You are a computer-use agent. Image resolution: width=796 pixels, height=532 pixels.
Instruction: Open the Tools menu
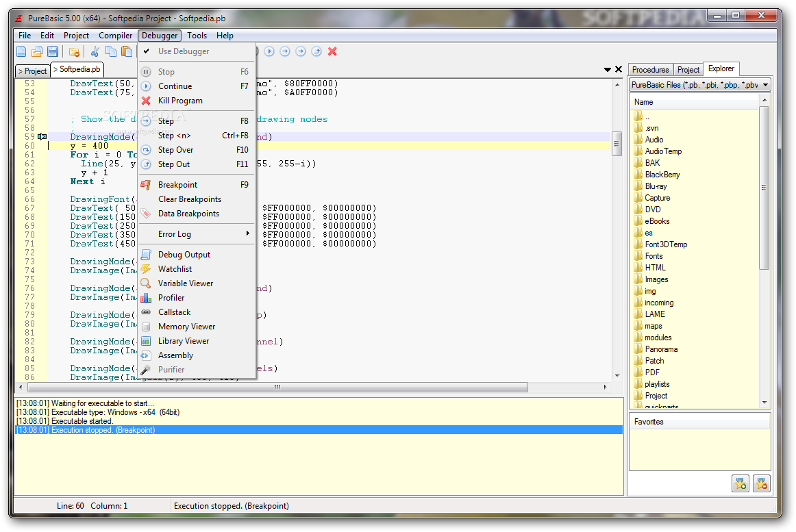pyautogui.click(x=197, y=36)
